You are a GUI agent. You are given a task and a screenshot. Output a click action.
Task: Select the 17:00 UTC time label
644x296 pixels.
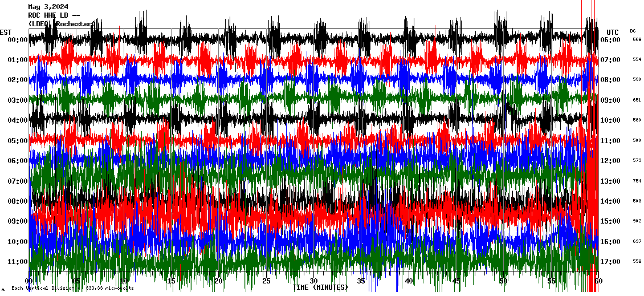[610, 262]
